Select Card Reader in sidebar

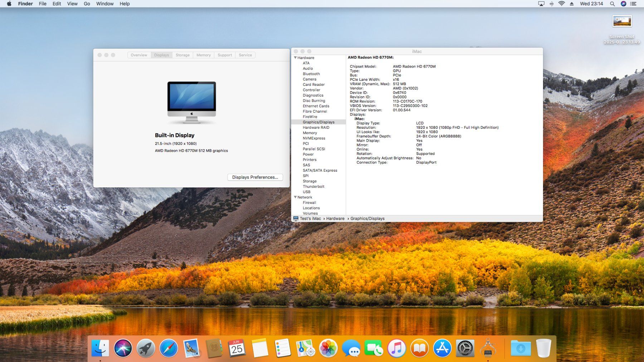click(314, 84)
